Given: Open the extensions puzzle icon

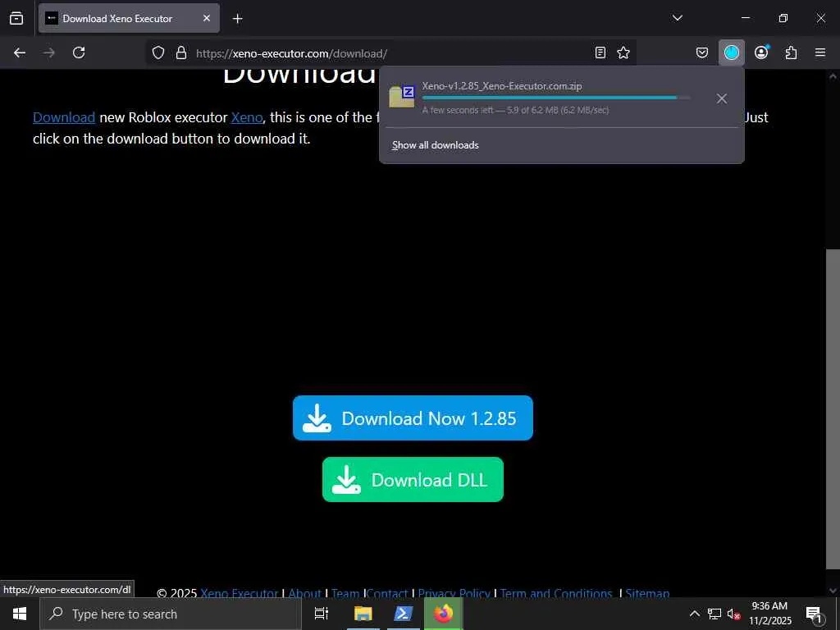Looking at the screenshot, I should [x=791, y=52].
